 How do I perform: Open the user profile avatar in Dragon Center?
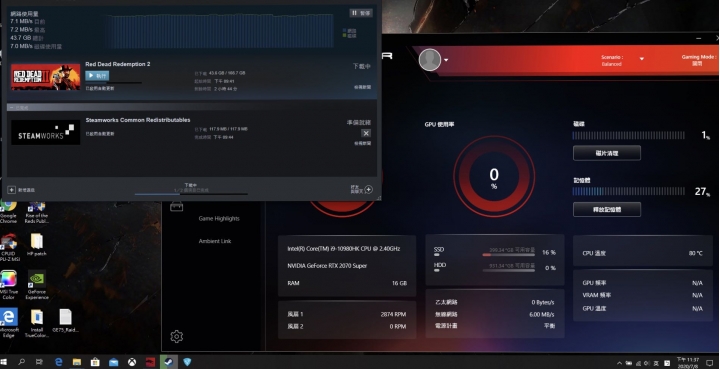(x=430, y=60)
